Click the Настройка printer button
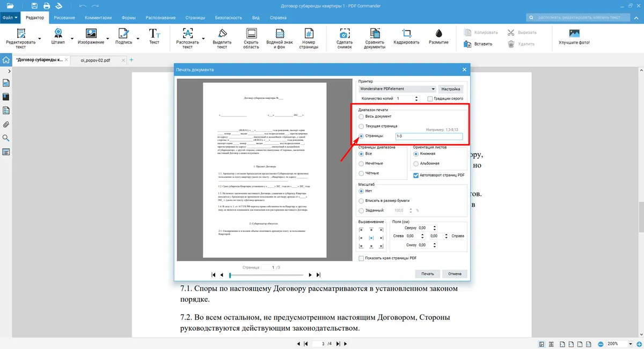This screenshot has height=349, width=644. [451, 89]
